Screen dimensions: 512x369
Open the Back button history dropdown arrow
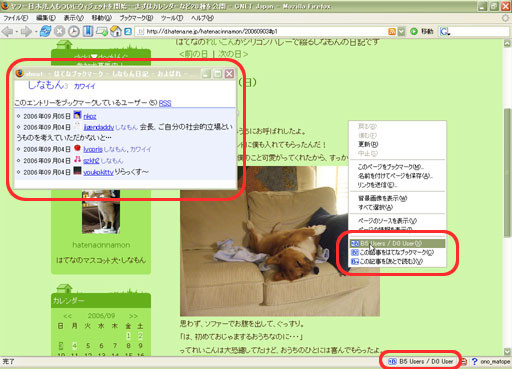pyautogui.click(x=16, y=32)
